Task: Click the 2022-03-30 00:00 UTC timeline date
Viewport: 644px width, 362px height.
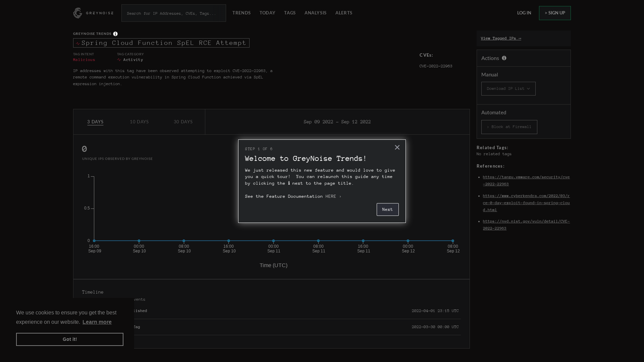Action: (x=435, y=327)
